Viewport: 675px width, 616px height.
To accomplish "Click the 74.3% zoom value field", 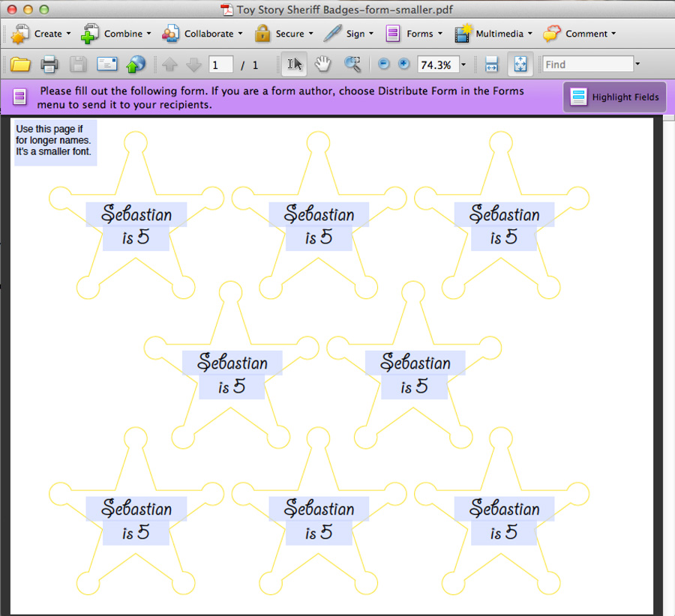I will (438, 64).
